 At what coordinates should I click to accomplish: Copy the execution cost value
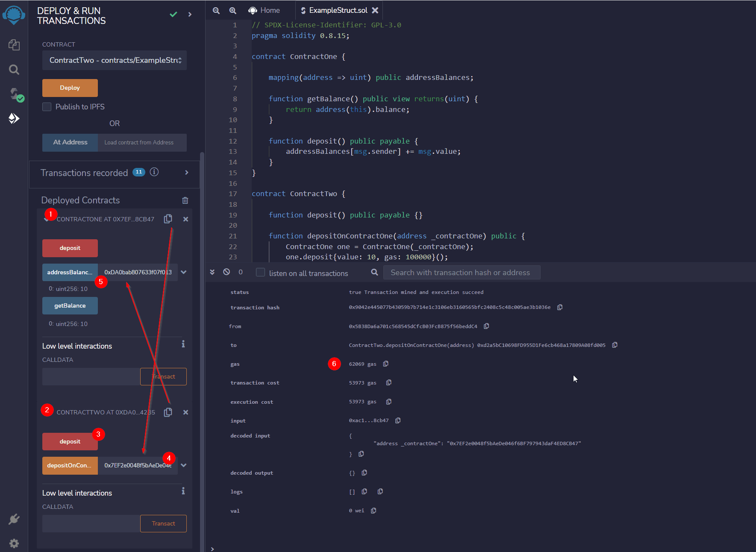click(388, 402)
